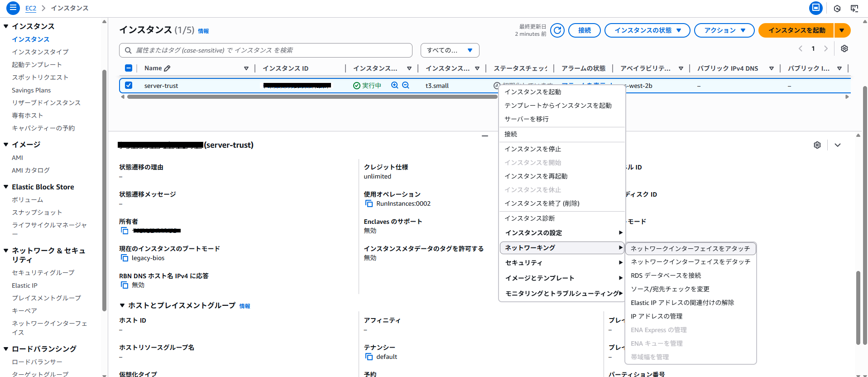Collapse the イメージ sidebar section
This screenshot has width=868, height=377.
coord(6,145)
